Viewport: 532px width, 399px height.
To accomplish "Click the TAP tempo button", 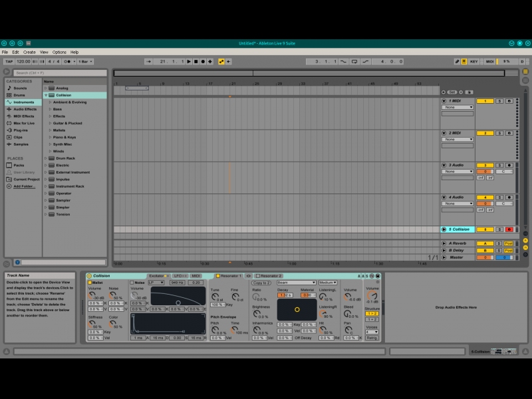I will [x=9, y=61].
